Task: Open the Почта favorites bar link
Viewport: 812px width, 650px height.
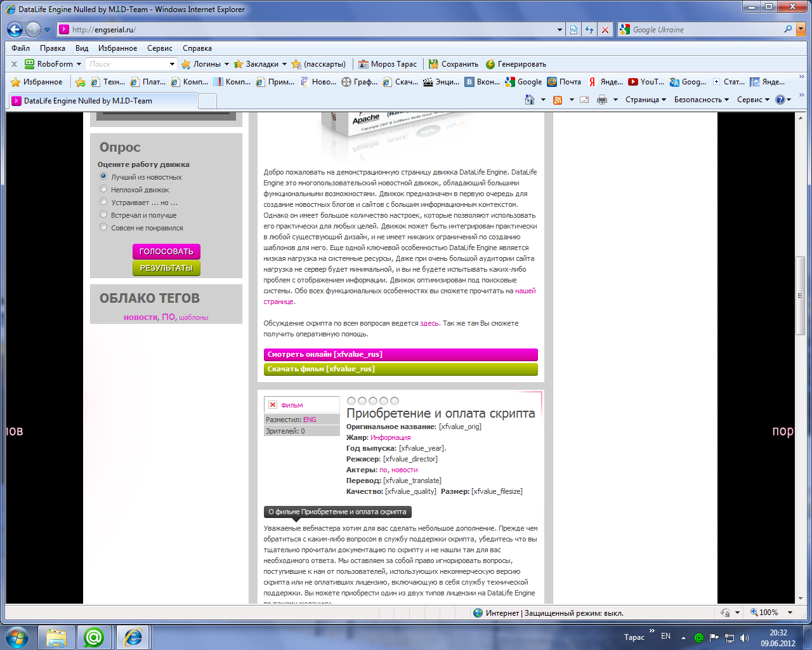Action: (564, 82)
